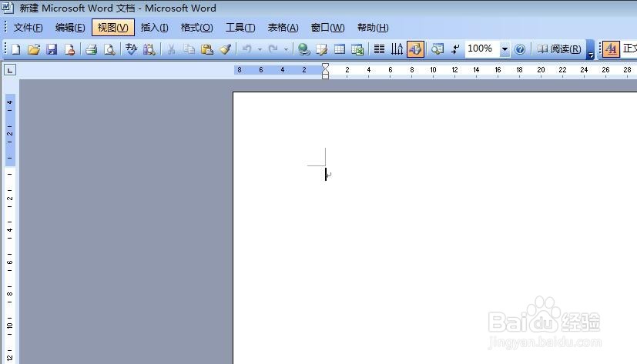Open the 工具(T) menu
Screen dimensions: 637x364
pos(240,28)
